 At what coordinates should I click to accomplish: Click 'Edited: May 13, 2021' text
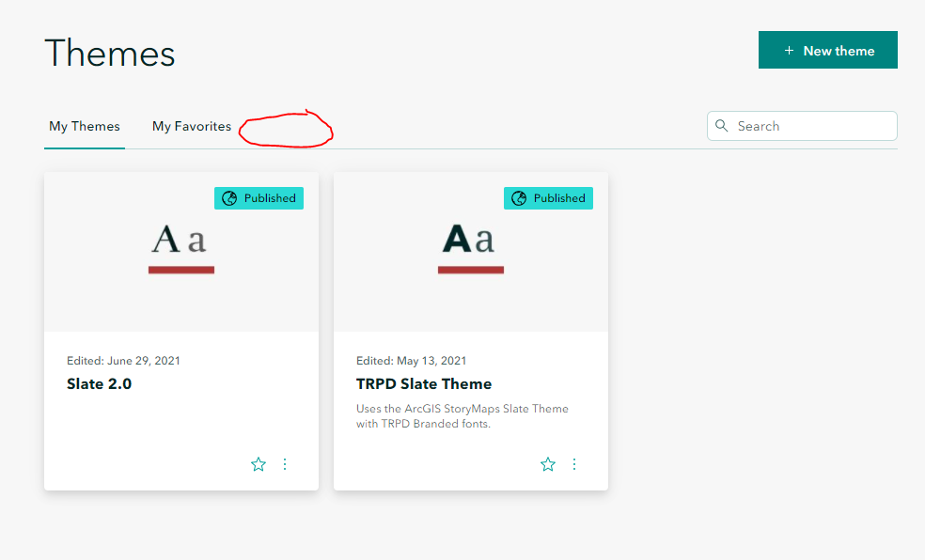tap(411, 361)
